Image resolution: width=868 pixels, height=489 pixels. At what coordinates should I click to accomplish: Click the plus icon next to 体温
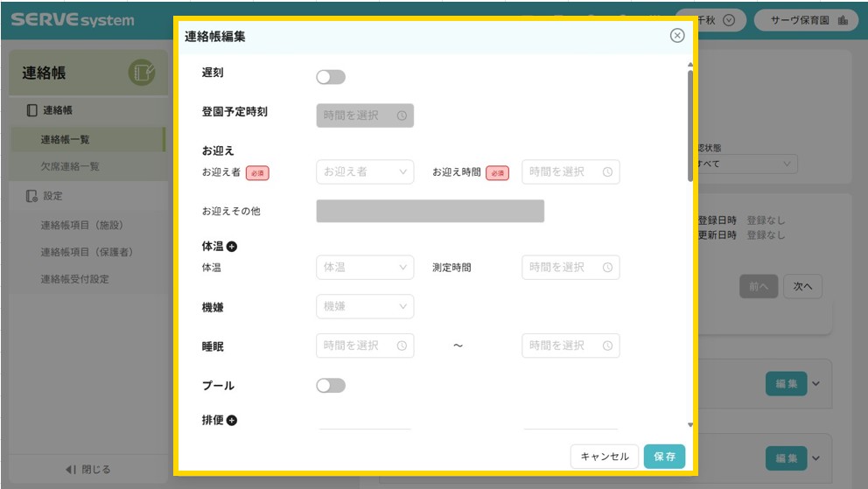tap(232, 248)
